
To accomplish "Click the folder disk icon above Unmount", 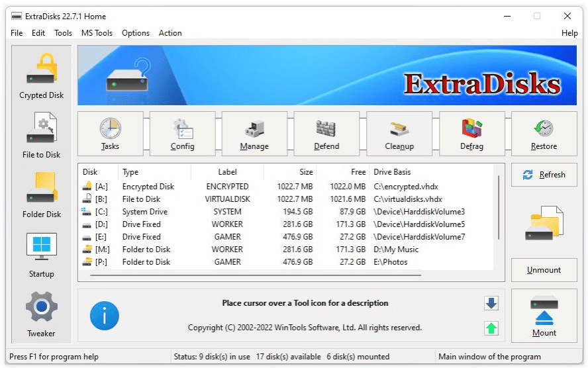I will tap(544, 223).
